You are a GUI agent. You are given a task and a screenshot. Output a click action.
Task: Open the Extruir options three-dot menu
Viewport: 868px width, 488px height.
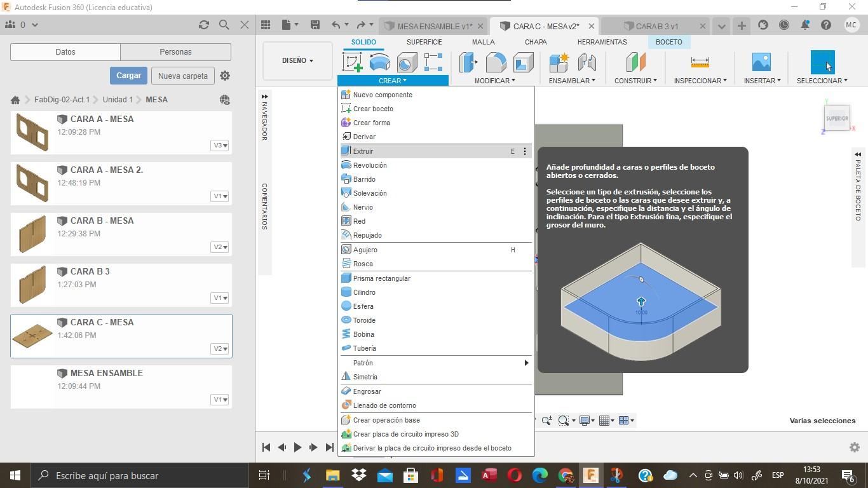[525, 151]
